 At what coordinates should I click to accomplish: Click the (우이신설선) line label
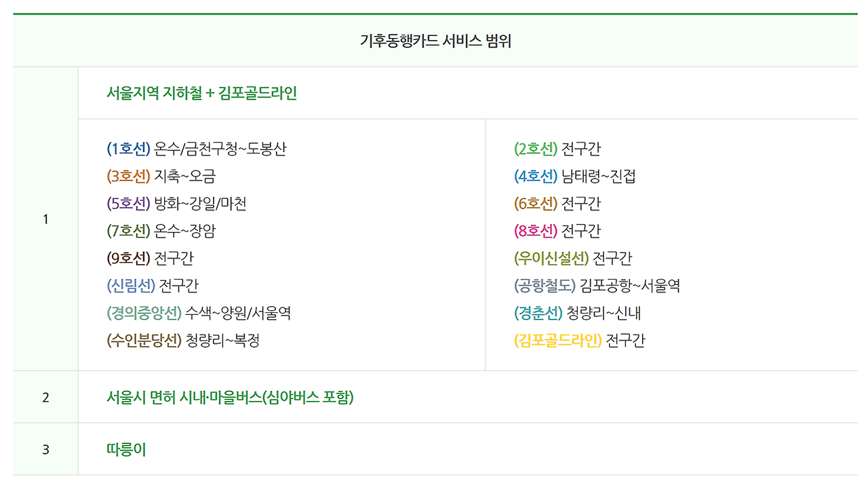pos(551,259)
